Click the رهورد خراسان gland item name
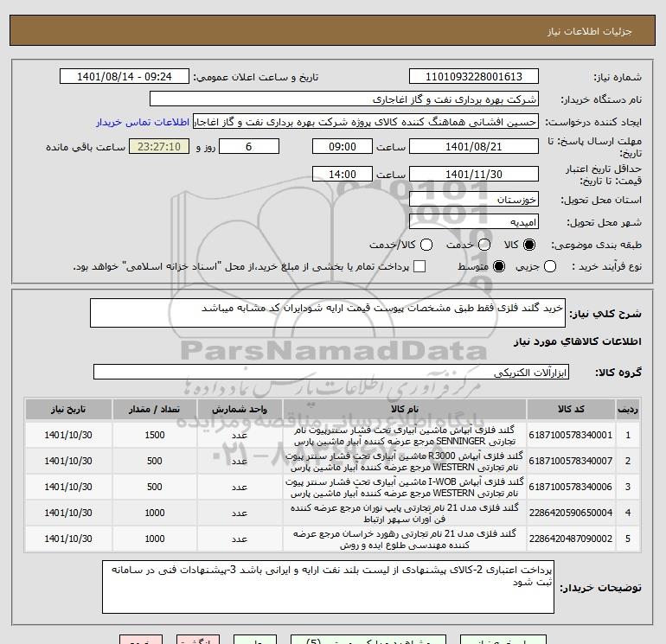 point(405,539)
